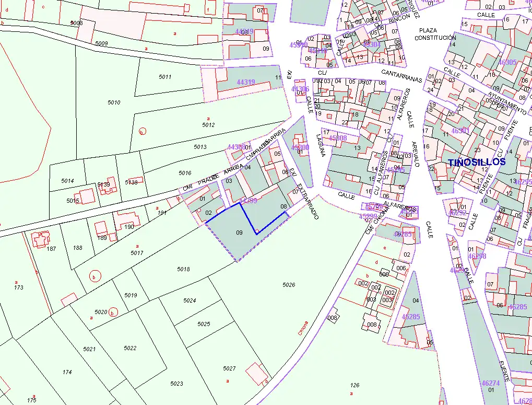The height and width of the screenshot is (405, 532).
Task: Select rural parcel 5026
Action: click(289, 285)
